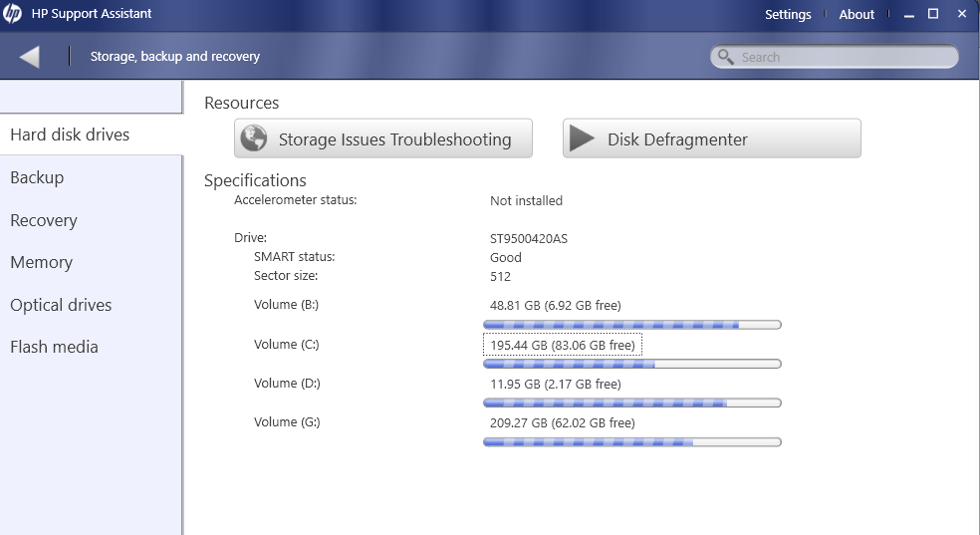Click Volume (C:) usage bar
Screen dimensions: 980x535
click(x=631, y=364)
